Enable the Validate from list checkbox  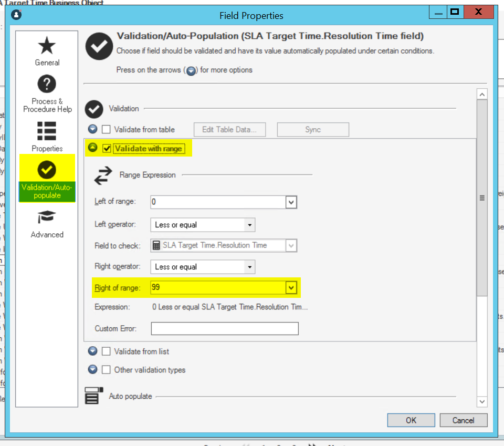pyautogui.click(x=106, y=351)
